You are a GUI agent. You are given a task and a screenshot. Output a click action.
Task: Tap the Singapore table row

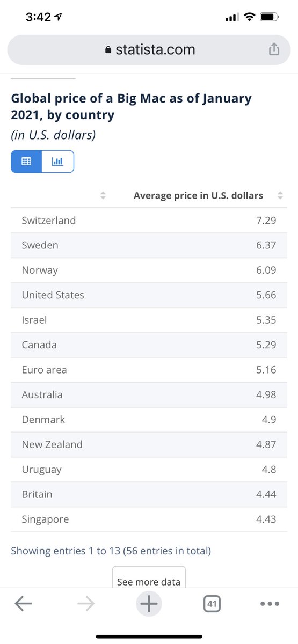[149, 519]
